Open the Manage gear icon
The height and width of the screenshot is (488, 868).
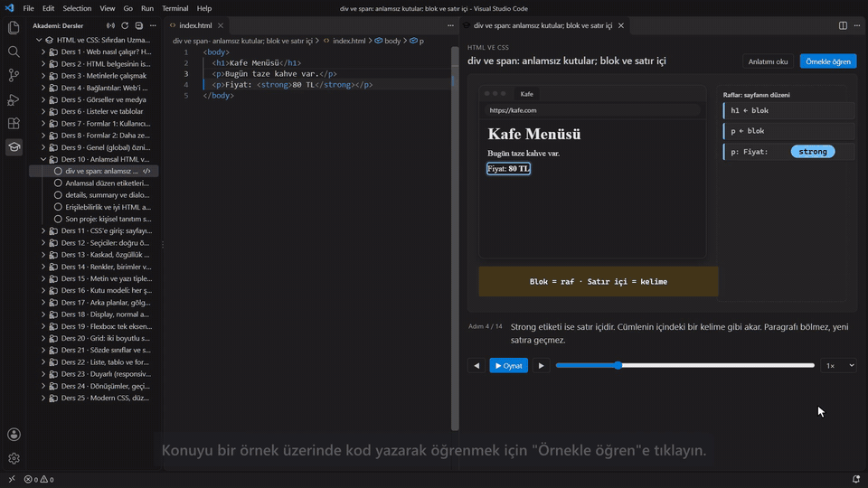pos(14,459)
